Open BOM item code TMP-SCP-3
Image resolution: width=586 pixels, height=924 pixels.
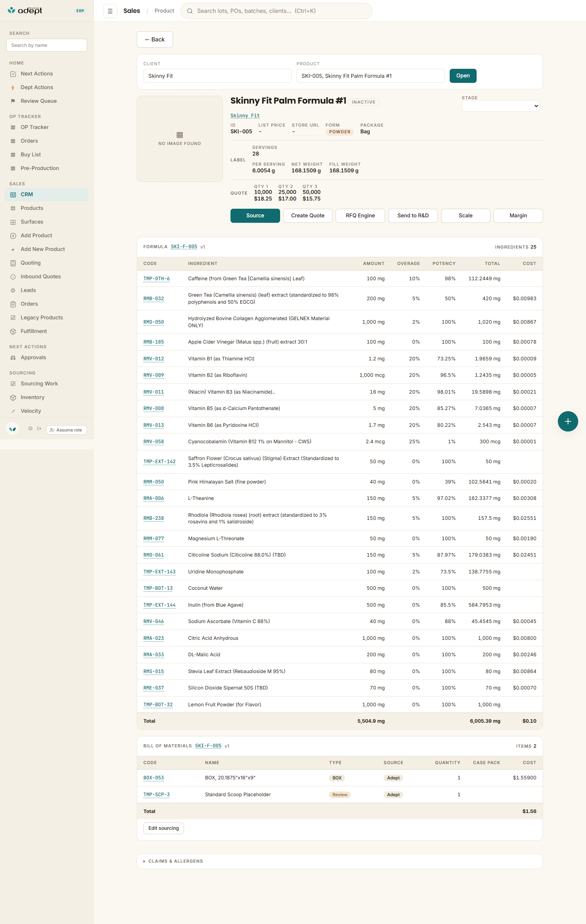[157, 795]
